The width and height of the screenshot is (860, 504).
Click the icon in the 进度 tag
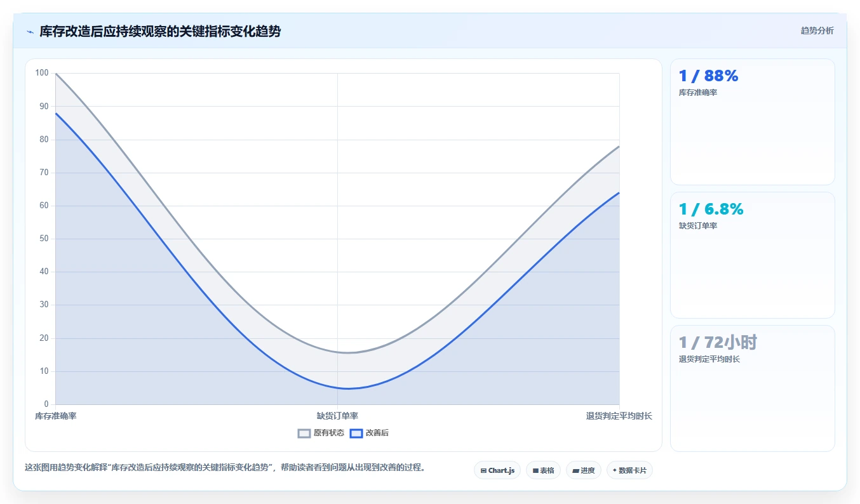click(x=575, y=471)
